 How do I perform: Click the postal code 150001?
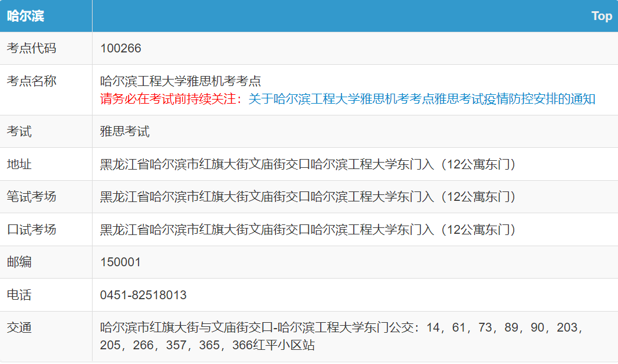pos(121,262)
